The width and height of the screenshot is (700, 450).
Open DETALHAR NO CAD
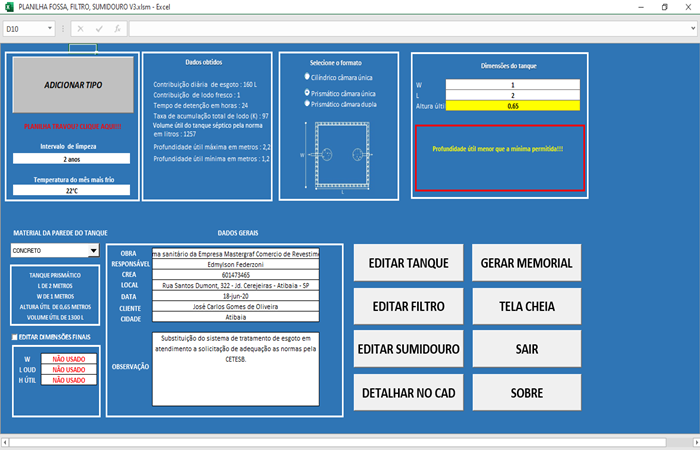(408, 393)
